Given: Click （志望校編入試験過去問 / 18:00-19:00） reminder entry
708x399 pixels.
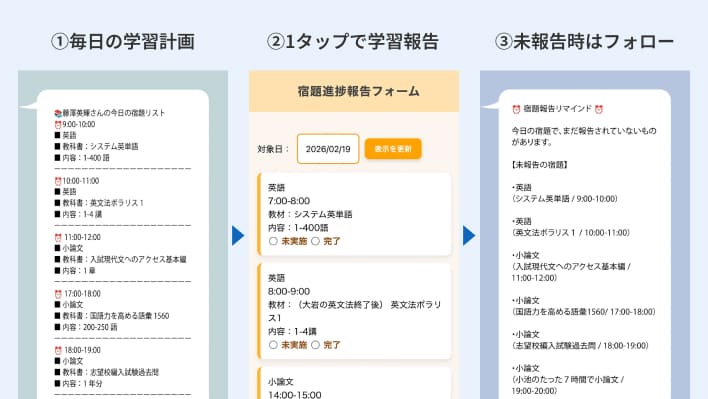Looking at the screenshot, I should (580, 345).
